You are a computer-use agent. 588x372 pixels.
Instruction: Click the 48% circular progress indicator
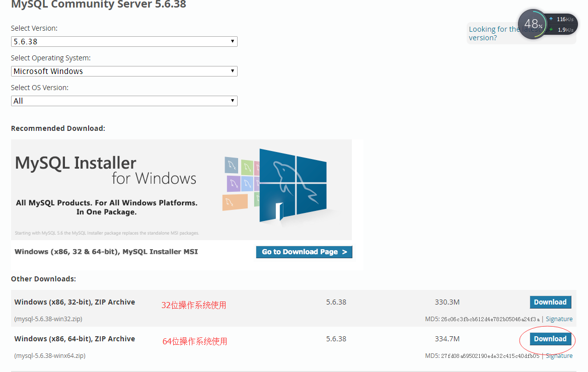(x=532, y=24)
